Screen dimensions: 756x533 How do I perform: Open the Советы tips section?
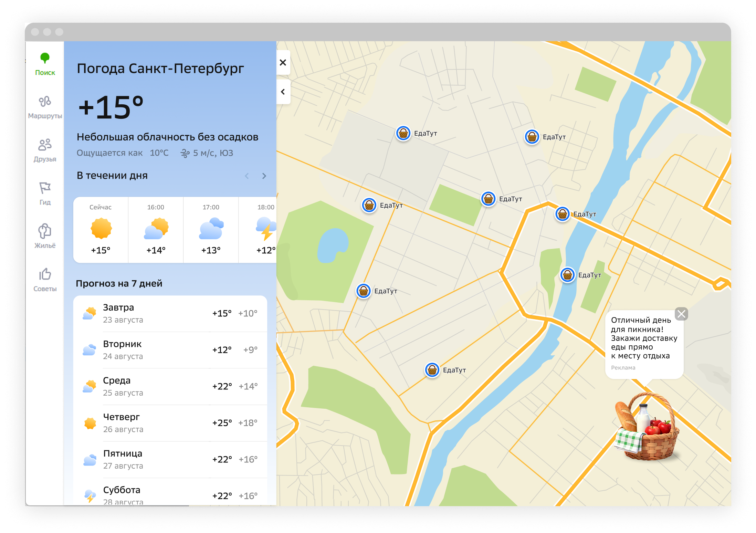45,280
